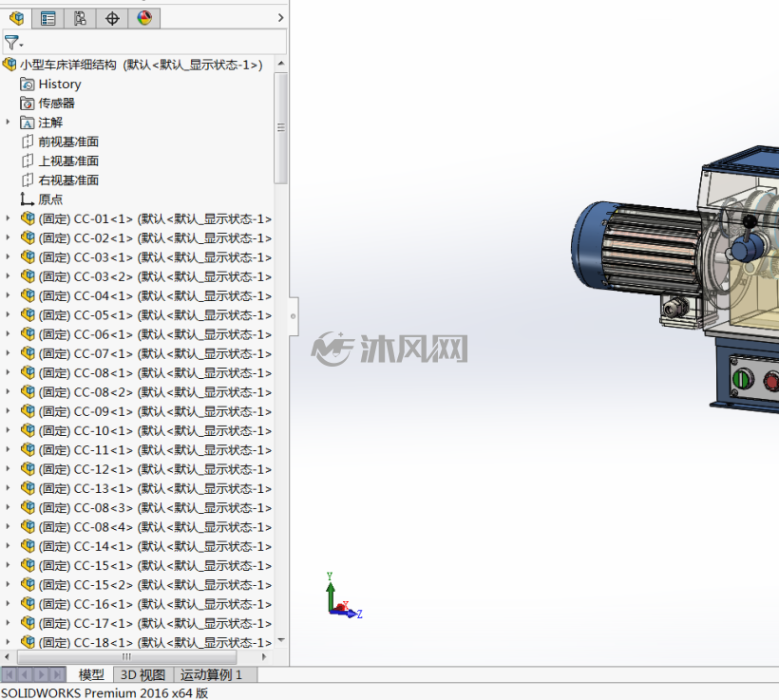This screenshot has width=779, height=700.
Task: Select the CC-08<3> tree item
Action: pyautogui.click(x=155, y=508)
